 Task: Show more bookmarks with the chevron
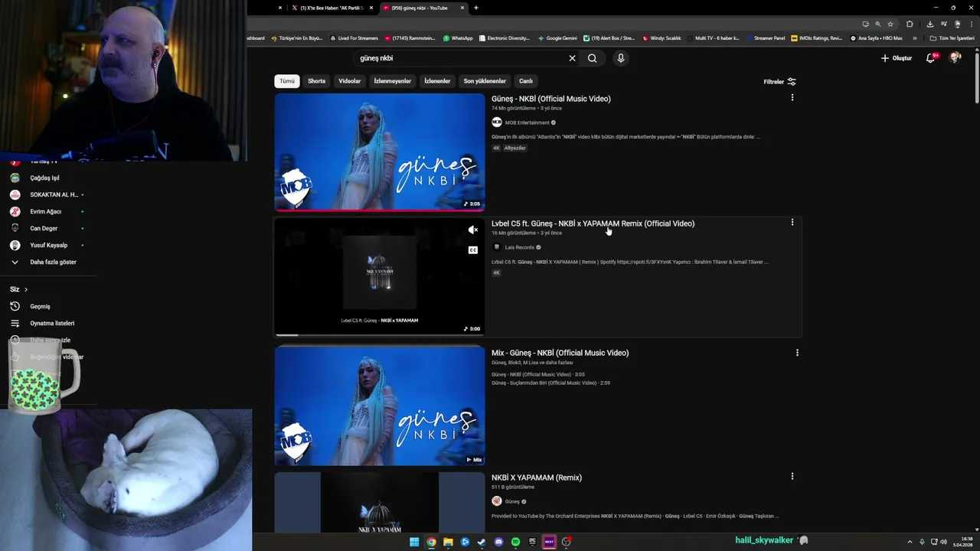[x=915, y=38]
